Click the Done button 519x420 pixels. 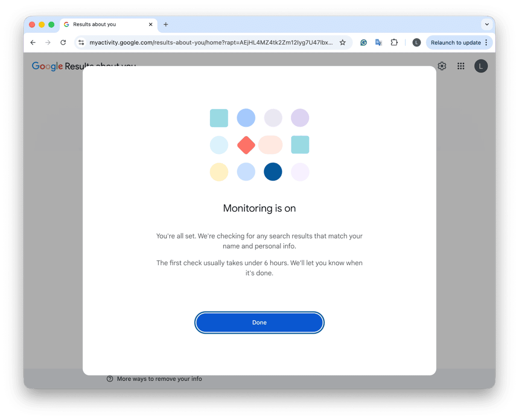coord(259,322)
